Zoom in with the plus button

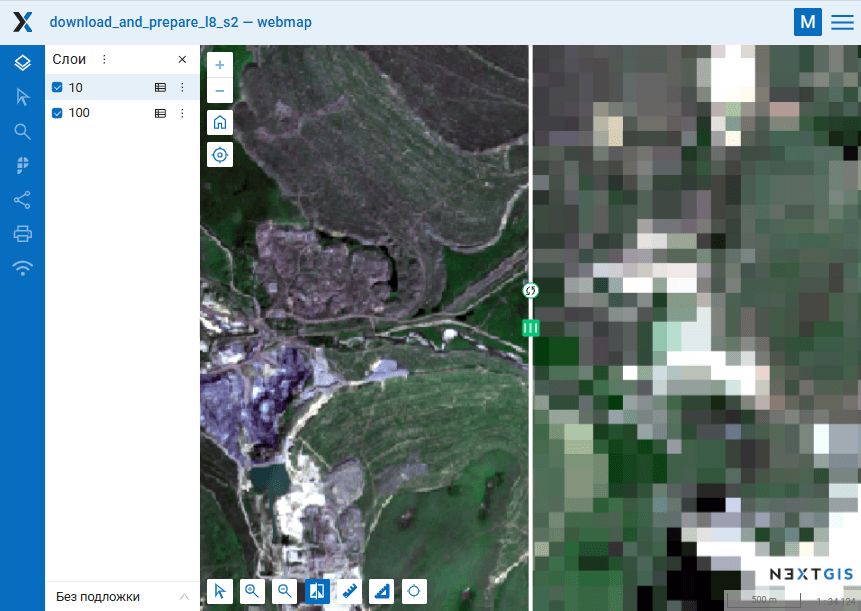[x=220, y=65]
